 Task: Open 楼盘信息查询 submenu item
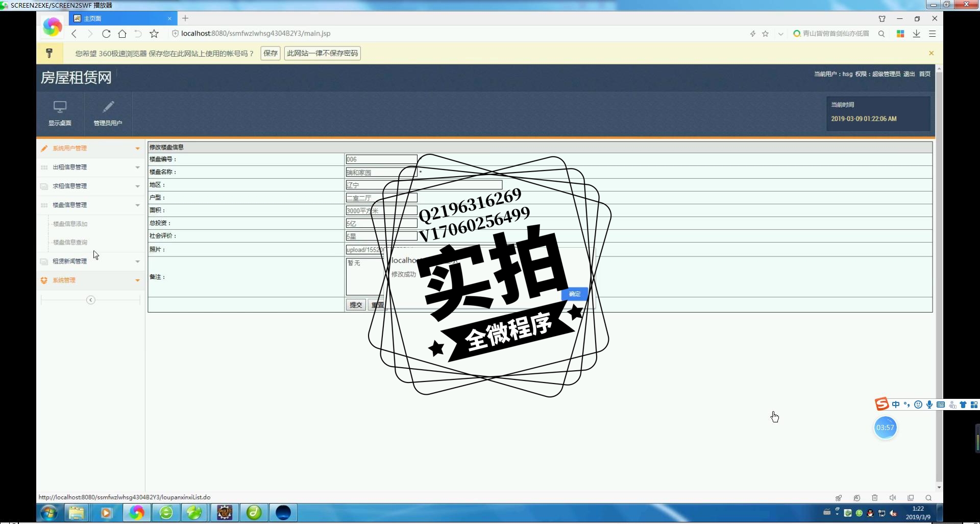70,242
